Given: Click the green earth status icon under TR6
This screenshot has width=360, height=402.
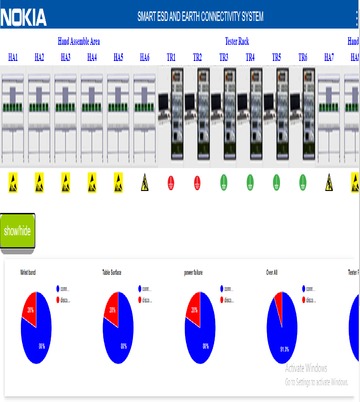Looking at the screenshot, I should (x=303, y=183).
